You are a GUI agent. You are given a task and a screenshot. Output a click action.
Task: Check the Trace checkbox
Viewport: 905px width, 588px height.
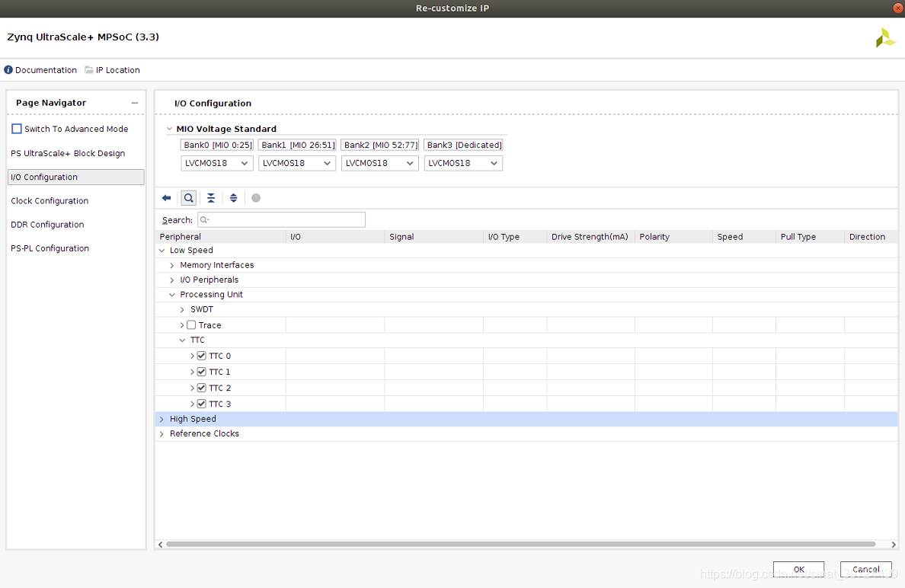pos(191,325)
